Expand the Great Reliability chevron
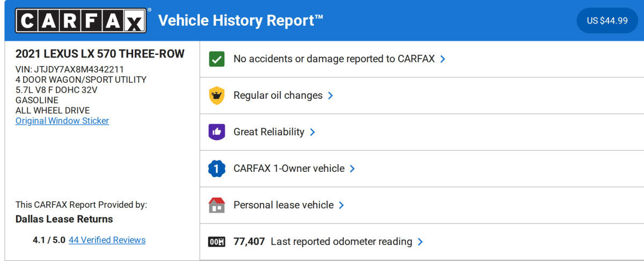This screenshot has width=644, height=261. coord(312,132)
